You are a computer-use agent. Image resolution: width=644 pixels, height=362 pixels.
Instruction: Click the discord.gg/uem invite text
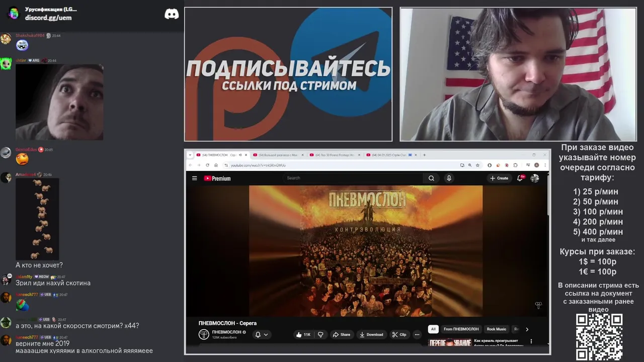(48, 18)
